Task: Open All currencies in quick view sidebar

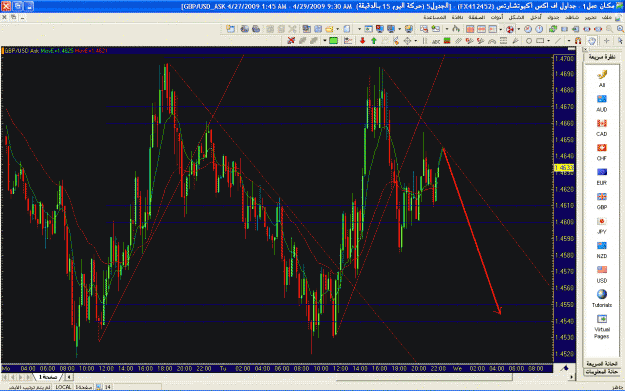Action: point(601,78)
